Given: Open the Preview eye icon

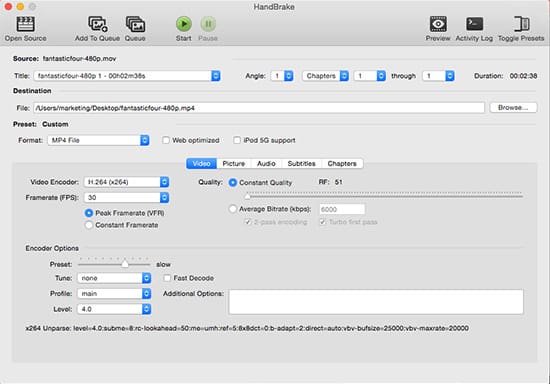Looking at the screenshot, I should [438, 24].
